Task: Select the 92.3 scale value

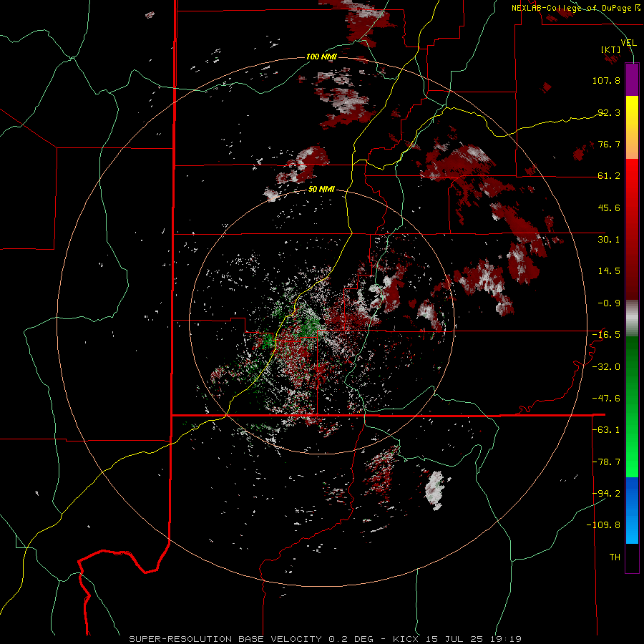Action: coord(609,112)
